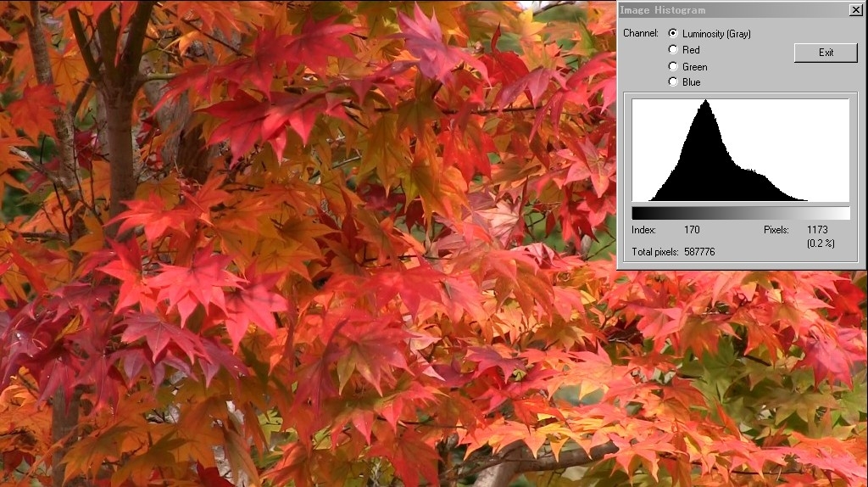
Task: Click the Exit button
Action: [826, 53]
